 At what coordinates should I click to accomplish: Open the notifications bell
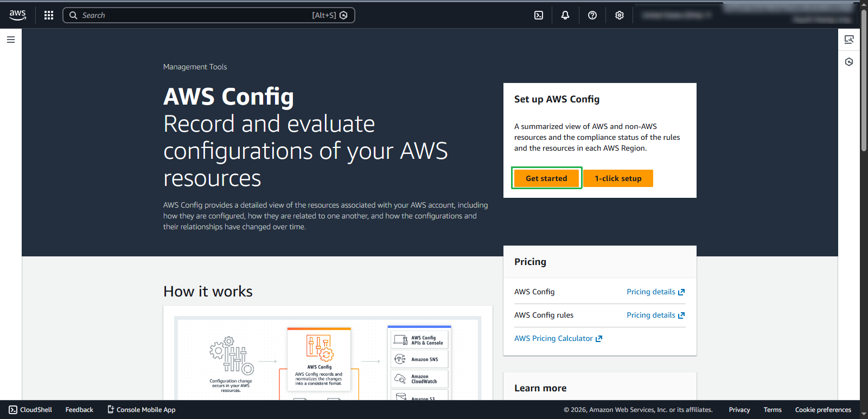coord(565,15)
